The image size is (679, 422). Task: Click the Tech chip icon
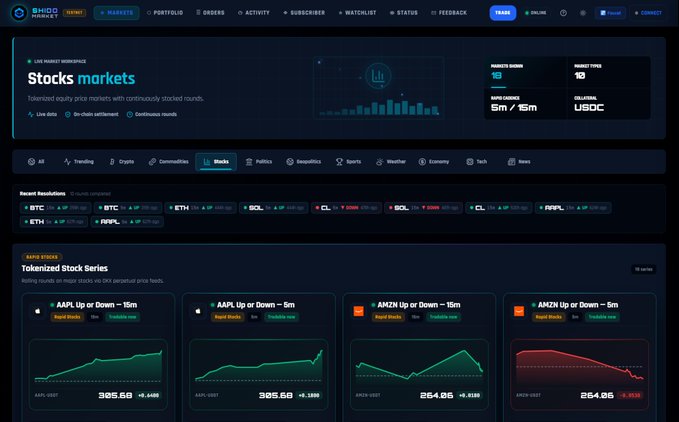click(470, 162)
